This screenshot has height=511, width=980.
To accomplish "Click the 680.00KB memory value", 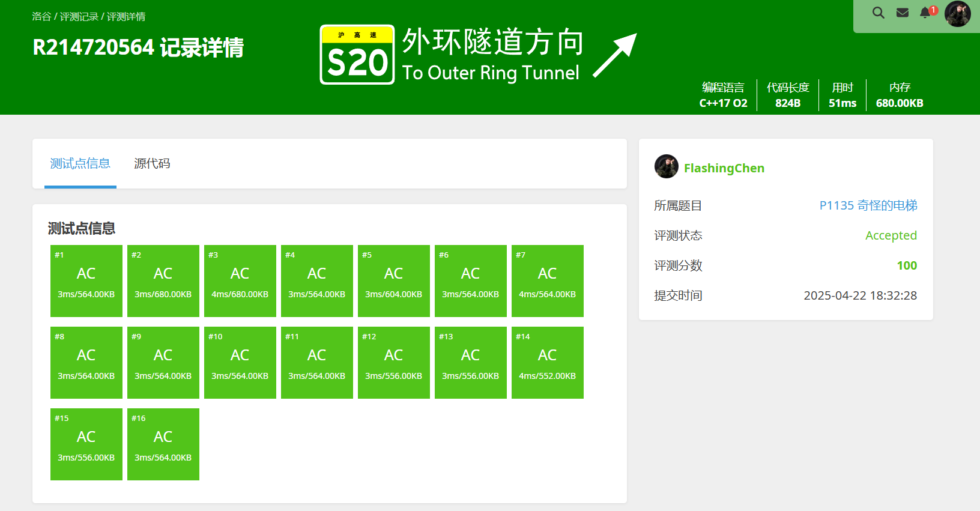I will click(900, 103).
